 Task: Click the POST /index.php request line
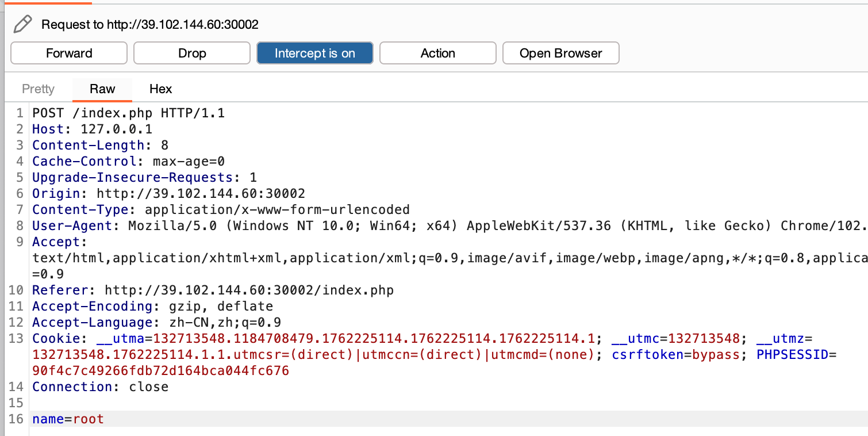[128, 113]
